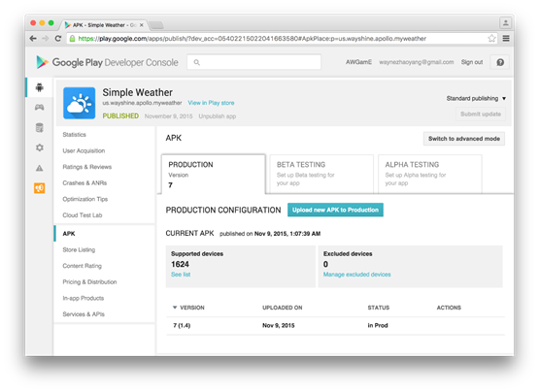Select the ALPHA TESTING tab
This screenshot has width=539, height=392.
429,175
